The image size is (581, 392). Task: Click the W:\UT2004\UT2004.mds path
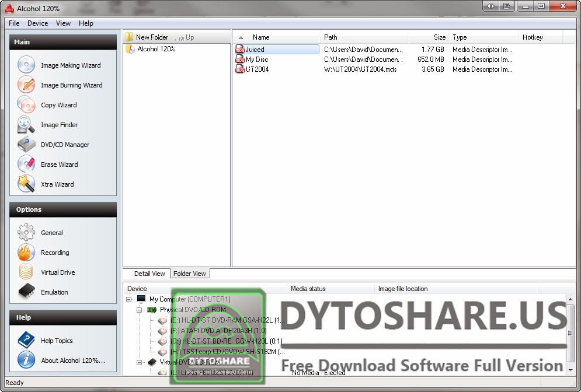[360, 69]
